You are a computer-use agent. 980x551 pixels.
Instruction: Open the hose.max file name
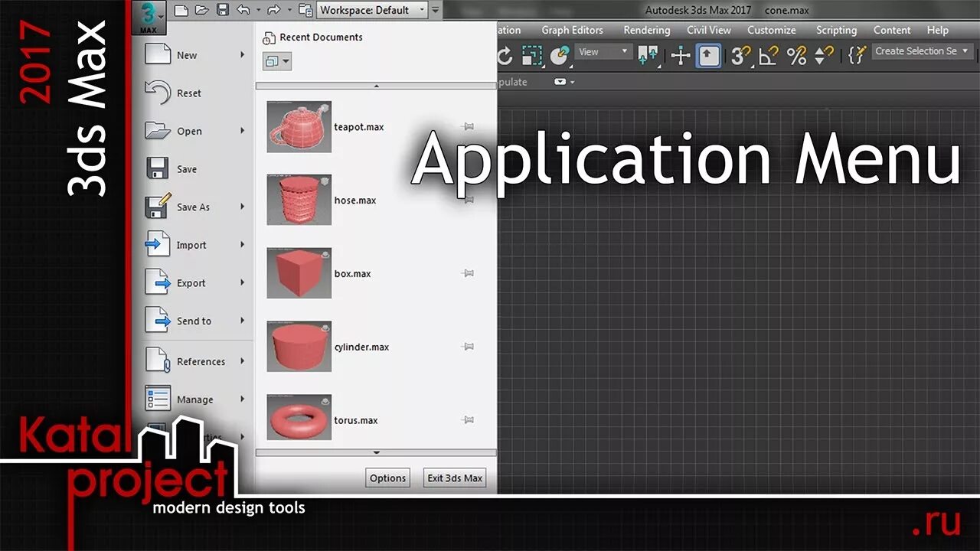tap(355, 201)
